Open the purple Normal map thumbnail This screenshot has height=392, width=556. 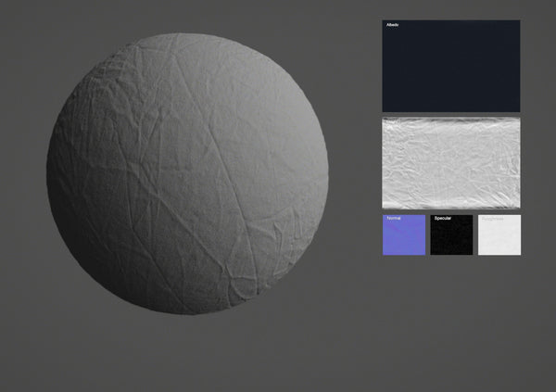tap(403, 237)
